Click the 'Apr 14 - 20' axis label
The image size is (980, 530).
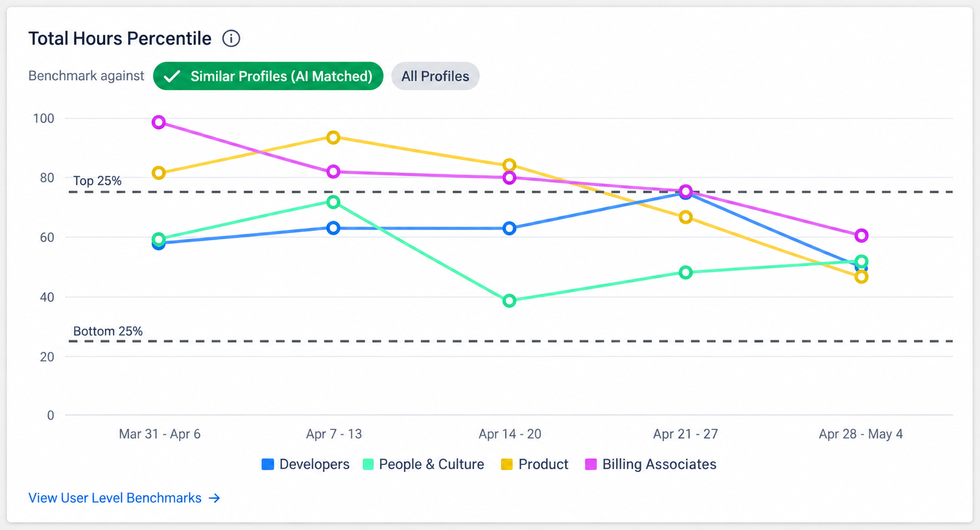[510, 434]
